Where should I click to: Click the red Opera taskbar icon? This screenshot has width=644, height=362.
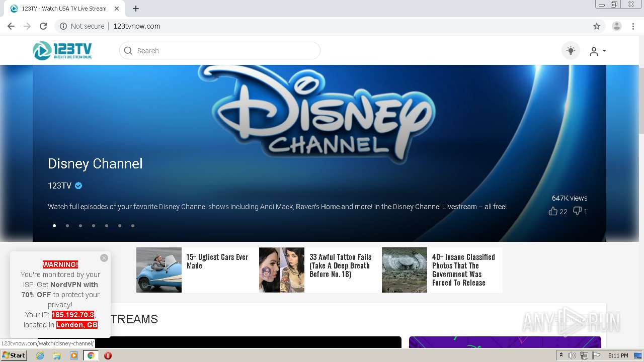[x=108, y=355]
